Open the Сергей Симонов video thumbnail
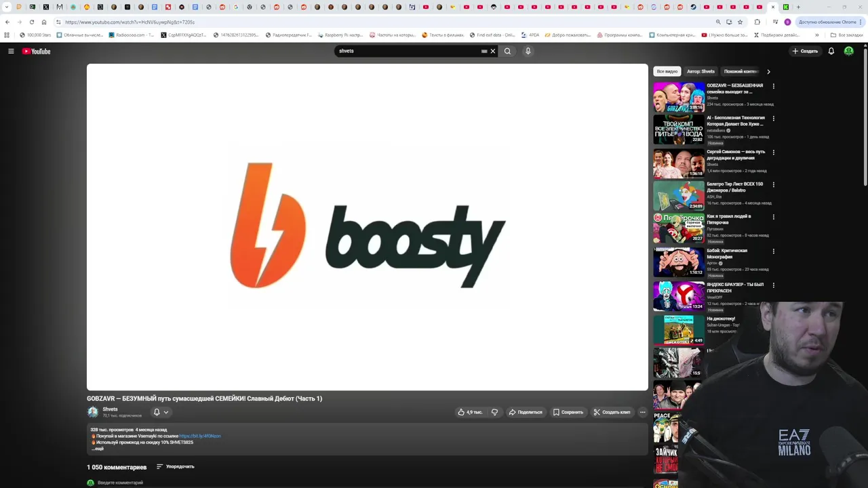The width and height of the screenshot is (868, 488). pyautogui.click(x=679, y=163)
